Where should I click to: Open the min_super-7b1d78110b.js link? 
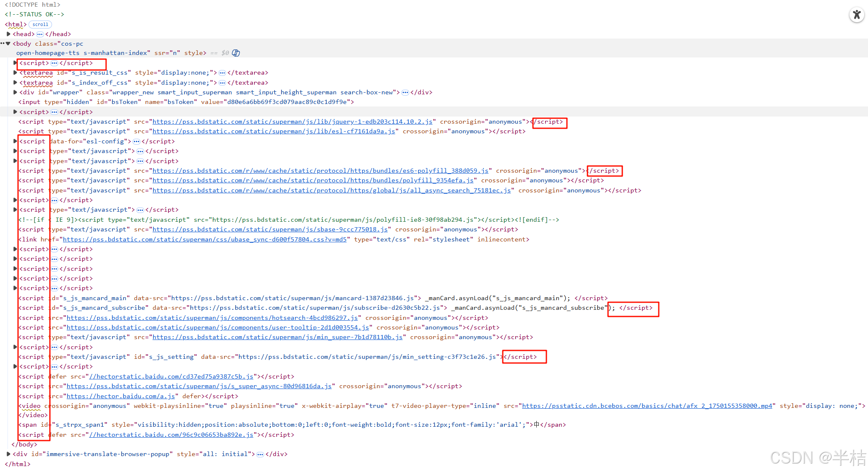click(278, 337)
